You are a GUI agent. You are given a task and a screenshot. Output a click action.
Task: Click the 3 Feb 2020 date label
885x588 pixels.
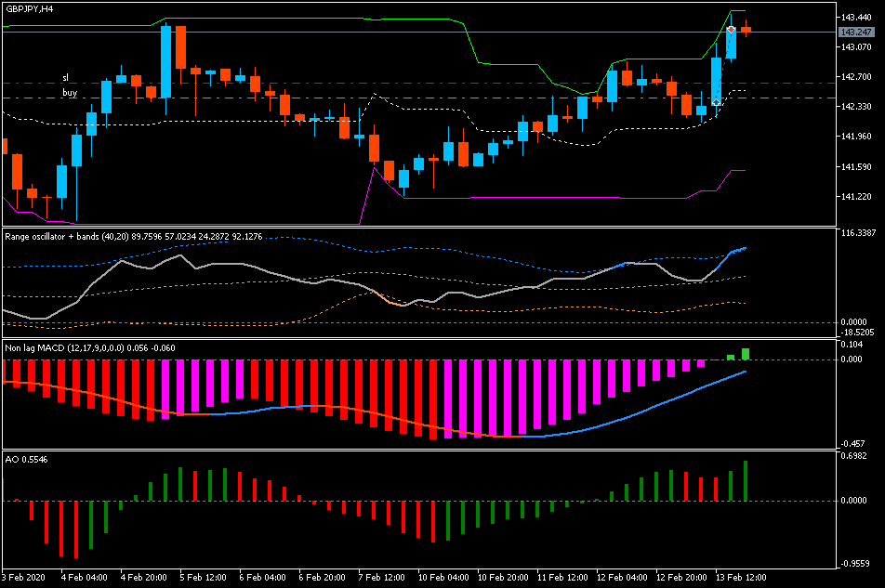pyautogui.click(x=23, y=577)
